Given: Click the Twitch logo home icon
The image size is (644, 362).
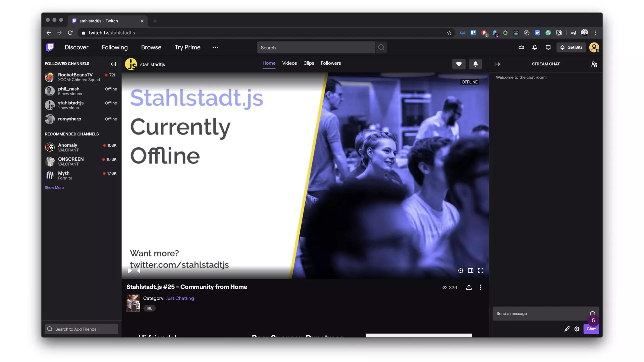Looking at the screenshot, I should [x=50, y=47].
